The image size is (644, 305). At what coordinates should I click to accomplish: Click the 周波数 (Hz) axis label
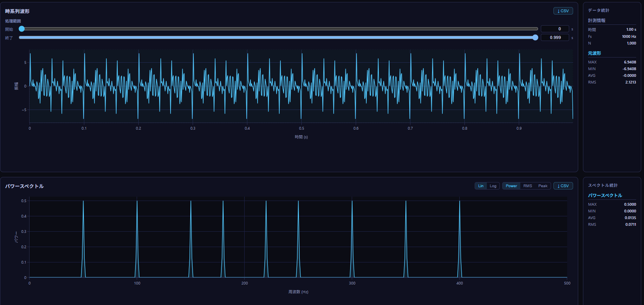pyautogui.click(x=298, y=292)
